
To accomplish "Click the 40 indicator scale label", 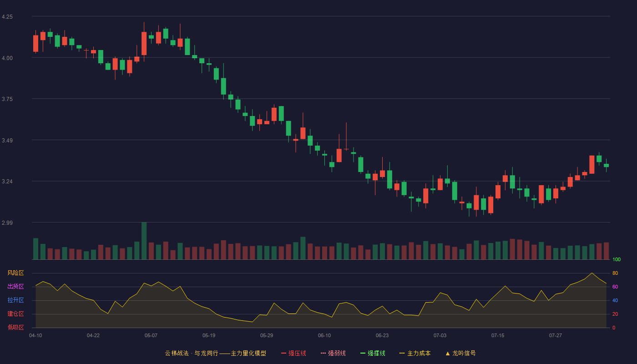I will [x=615, y=300].
